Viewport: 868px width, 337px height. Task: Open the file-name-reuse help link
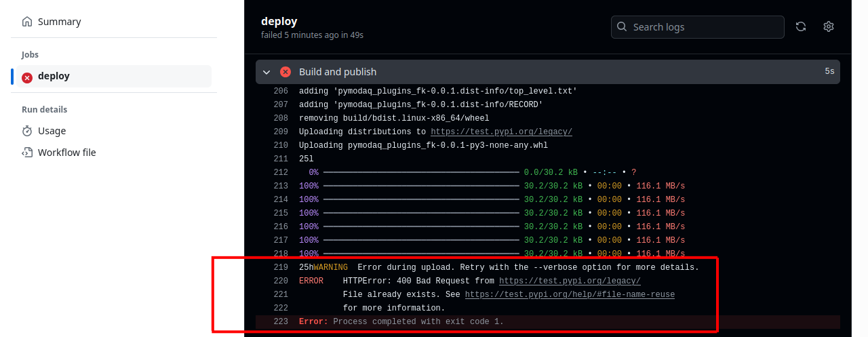(x=570, y=294)
